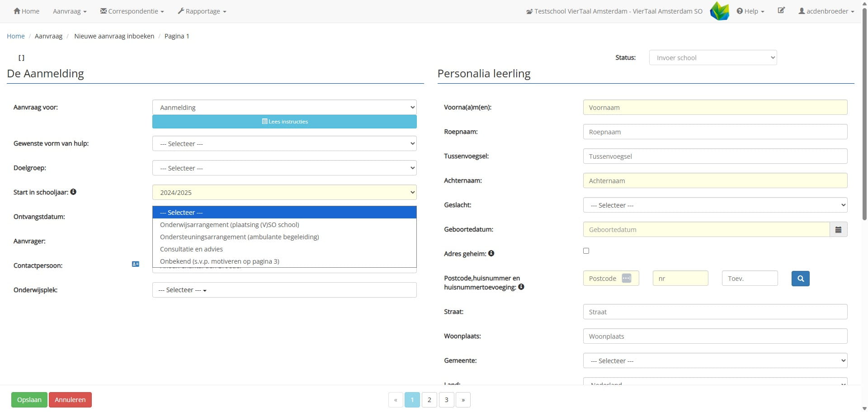Open the edit pencil icon in navbar

781,10
